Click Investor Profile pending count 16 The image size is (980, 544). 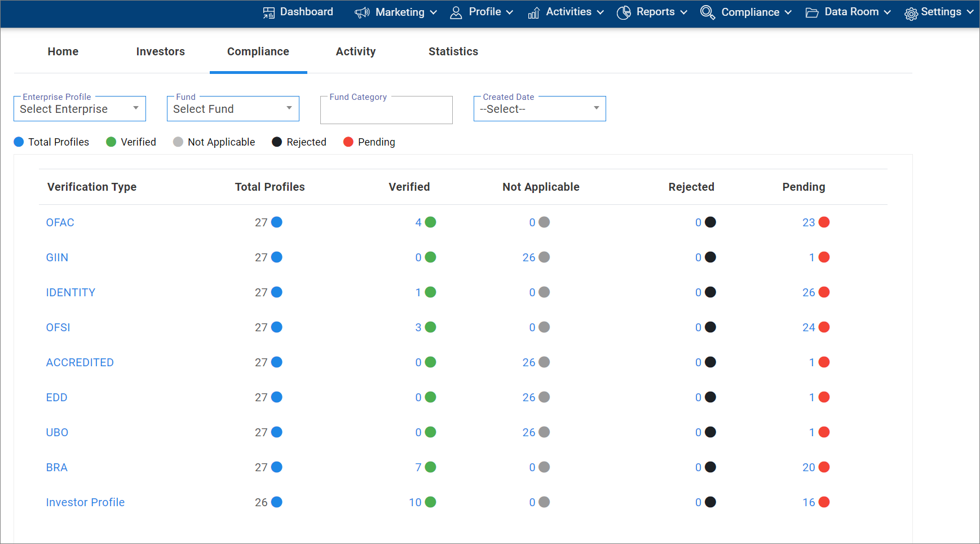pyautogui.click(x=809, y=502)
